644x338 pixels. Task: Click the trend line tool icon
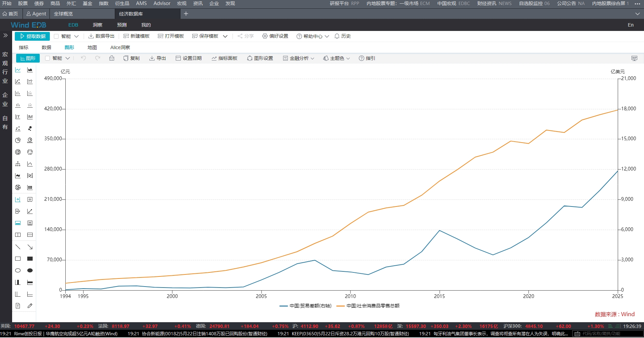click(x=30, y=211)
